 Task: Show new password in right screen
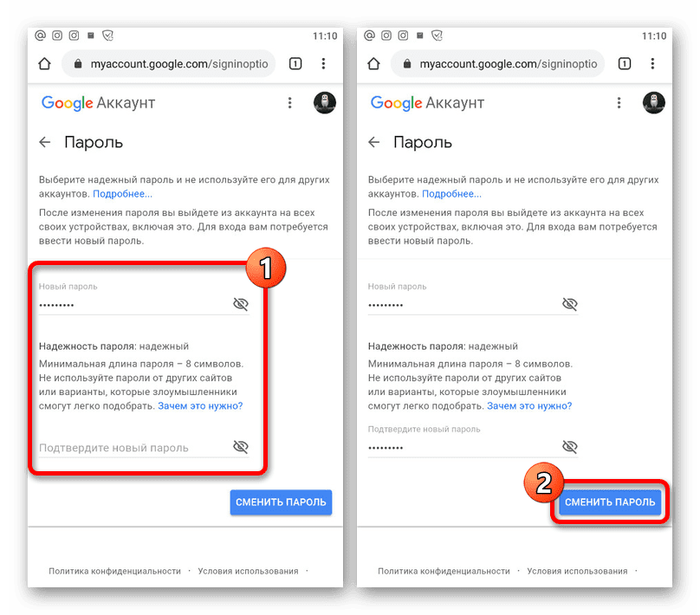click(x=570, y=304)
